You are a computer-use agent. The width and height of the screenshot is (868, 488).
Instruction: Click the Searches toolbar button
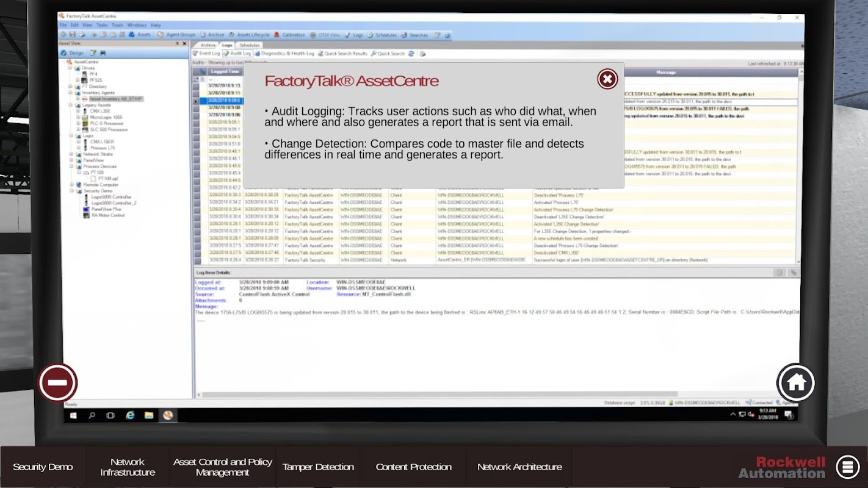click(415, 35)
